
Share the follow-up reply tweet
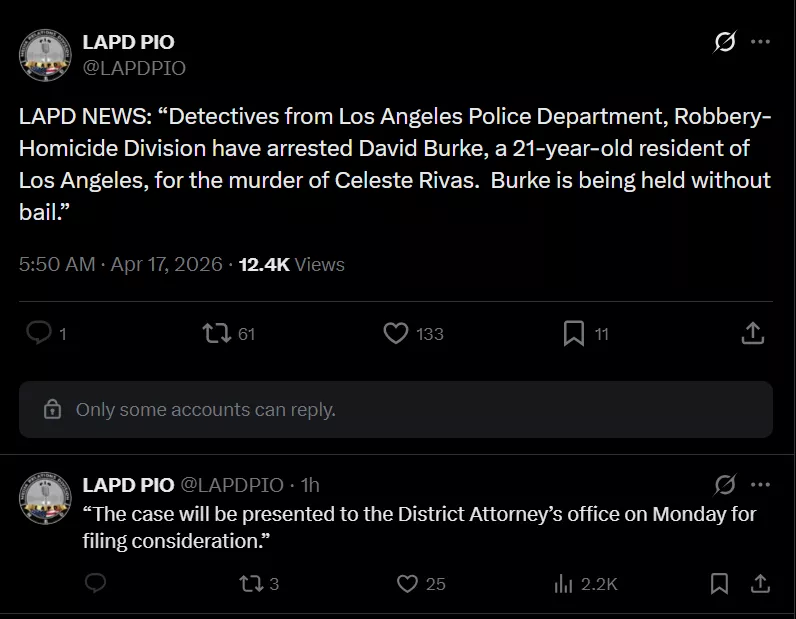click(x=759, y=583)
